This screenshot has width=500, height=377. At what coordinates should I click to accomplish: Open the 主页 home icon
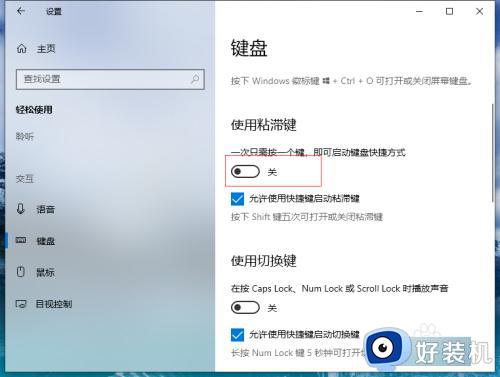22,49
